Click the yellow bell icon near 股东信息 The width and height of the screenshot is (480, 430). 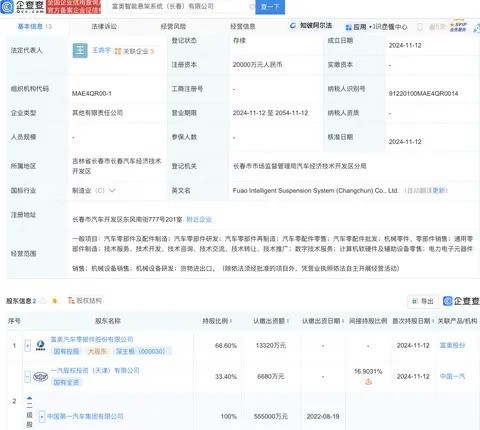[55, 301]
